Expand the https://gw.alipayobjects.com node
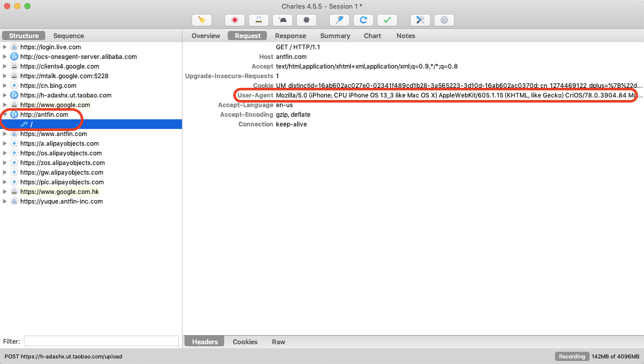The width and height of the screenshot is (644, 364). tap(5, 173)
